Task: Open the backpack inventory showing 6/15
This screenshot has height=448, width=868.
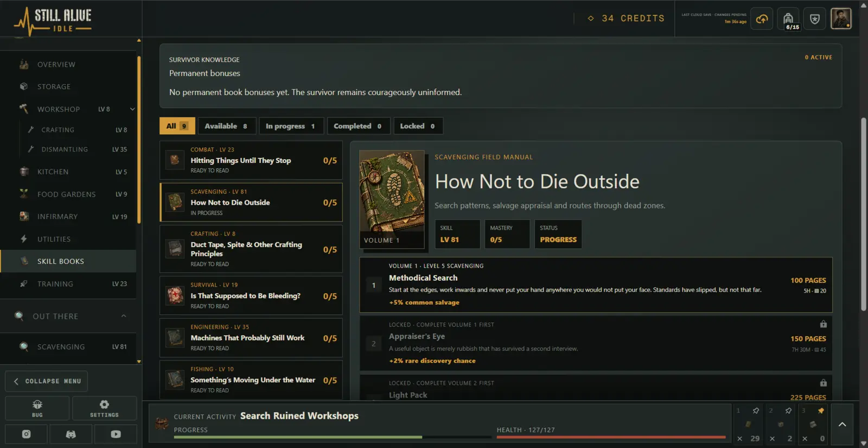Action: pos(788,19)
